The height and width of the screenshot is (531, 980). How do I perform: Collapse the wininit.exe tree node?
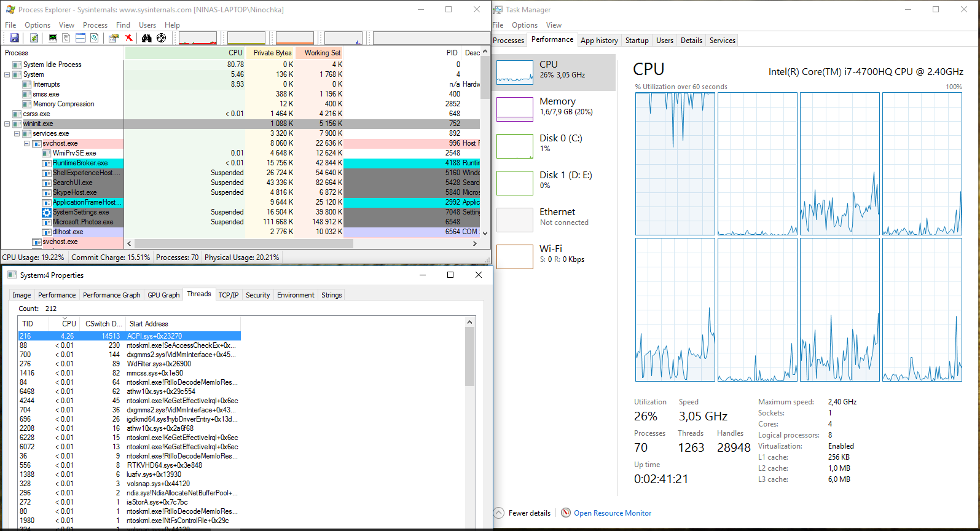(7, 124)
